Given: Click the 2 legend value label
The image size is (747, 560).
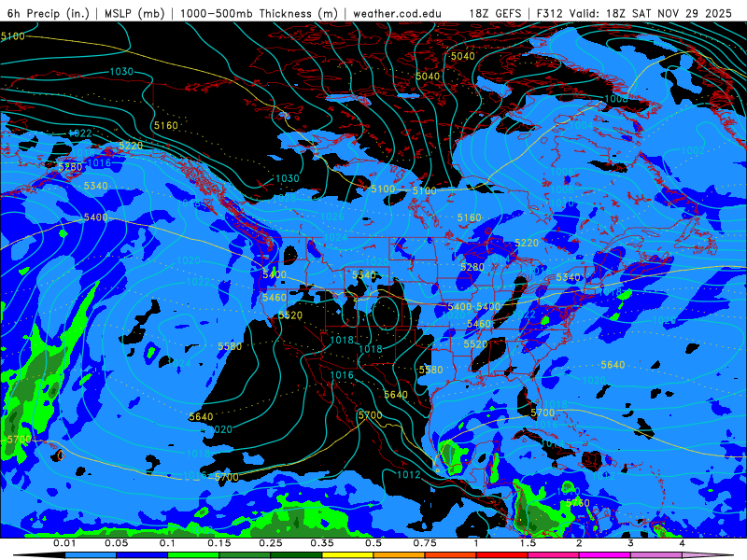Looking at the screenshot, I should click(x=579, y=543).
